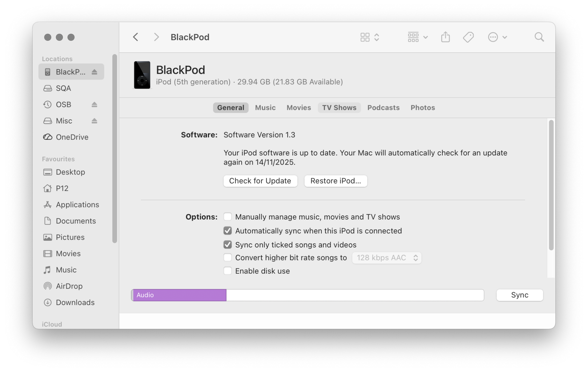
Task: Open AirDrop from the sidebar
Action: [69, 286]
